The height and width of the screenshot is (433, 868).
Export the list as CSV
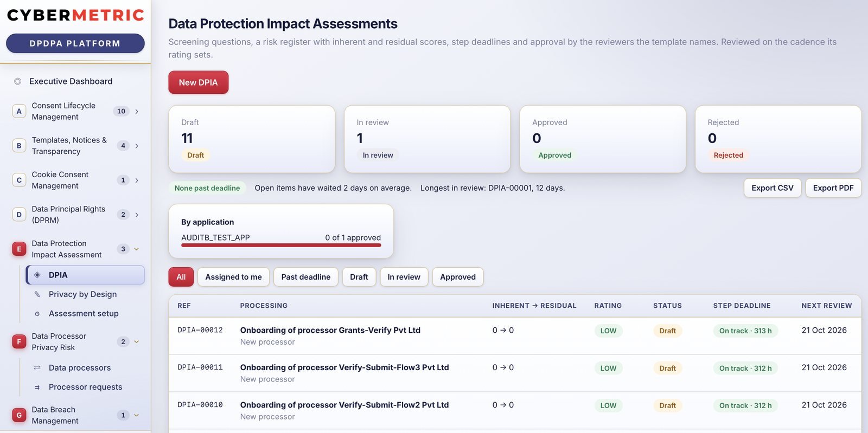point(773,188)
